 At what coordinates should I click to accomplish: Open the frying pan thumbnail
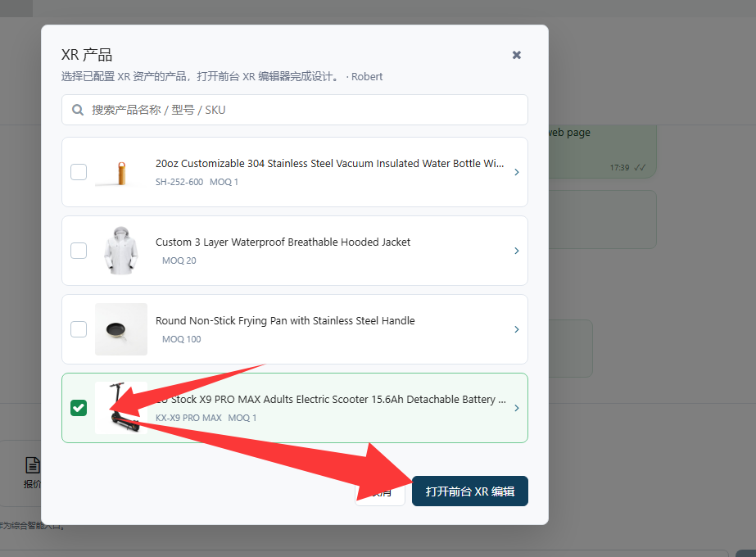pyautogui.click(x=121, y=329)
